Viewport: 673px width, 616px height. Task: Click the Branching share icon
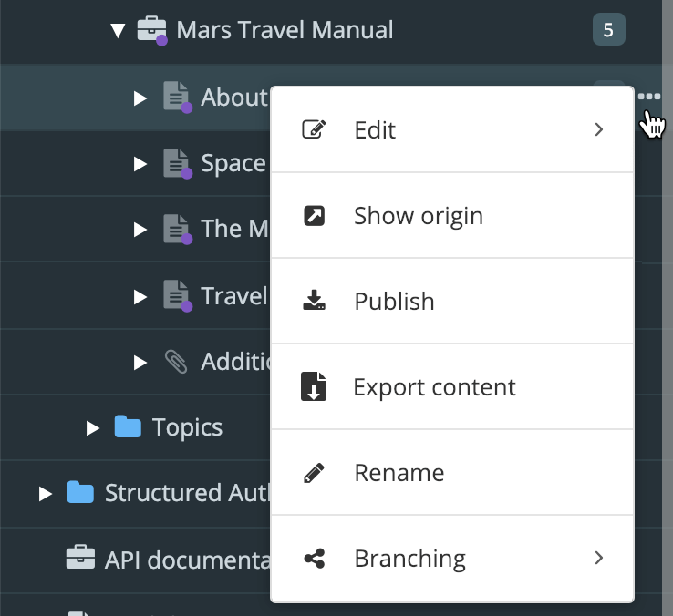click(x=314, y=558)
